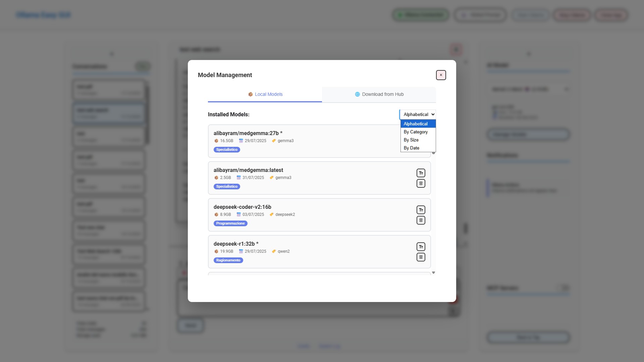Delete the deepseek-coder-v2:16b model
The height and width of the screenshot is (362, 644).
point(421,220)
